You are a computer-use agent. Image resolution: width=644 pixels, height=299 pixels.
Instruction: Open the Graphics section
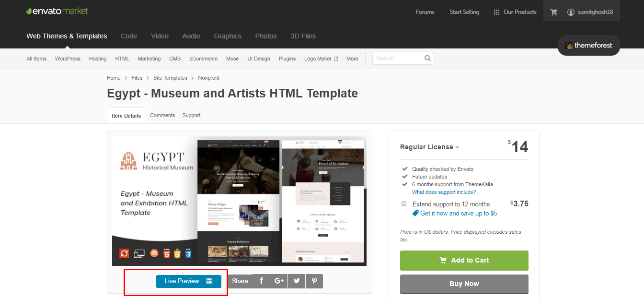pyautogui.click(x=228, y=36)
